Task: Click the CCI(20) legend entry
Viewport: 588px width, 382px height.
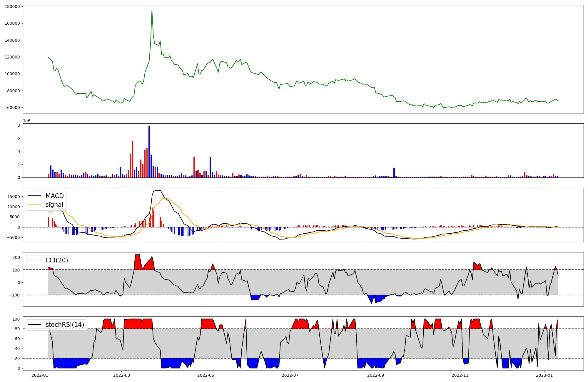Action: point(57,260)
